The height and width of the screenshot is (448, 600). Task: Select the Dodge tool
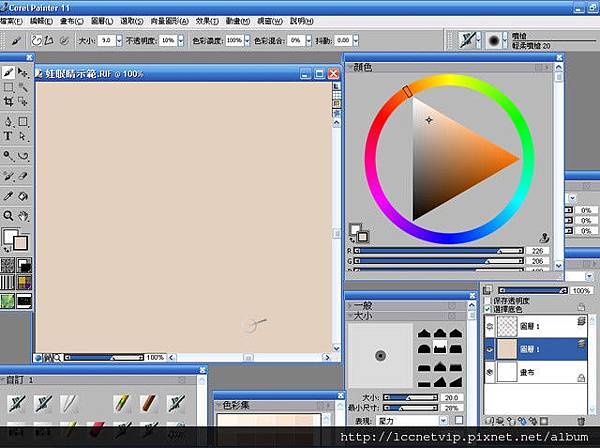[x=8, y=156]
